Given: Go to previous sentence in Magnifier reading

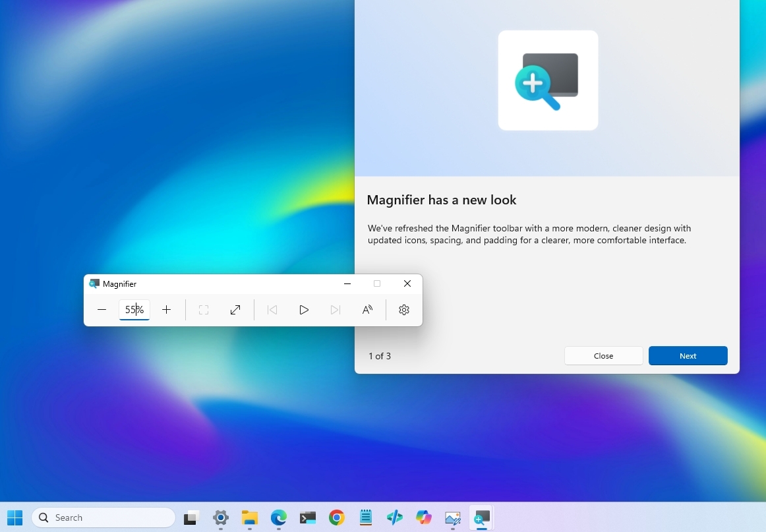Looking at the screenshot, I should tap(272, 310).
